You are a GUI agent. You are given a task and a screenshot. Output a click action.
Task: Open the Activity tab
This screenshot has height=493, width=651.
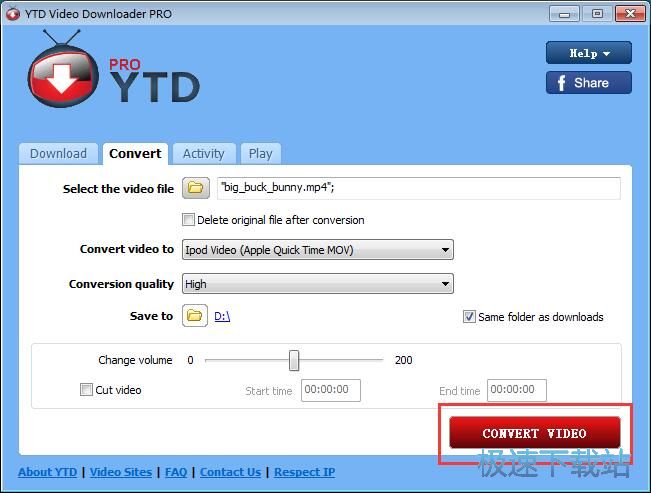point(204,154)
